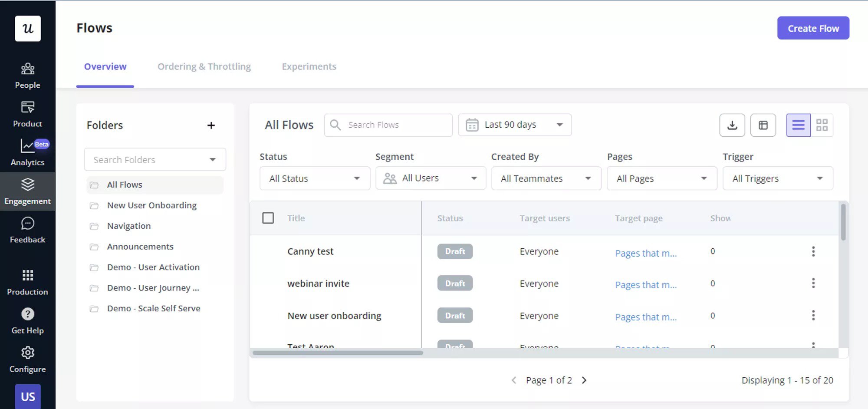Click the download flows icon
Viewport: 868px width, 409px height.
pyautogui.click(x=732, y=125)
